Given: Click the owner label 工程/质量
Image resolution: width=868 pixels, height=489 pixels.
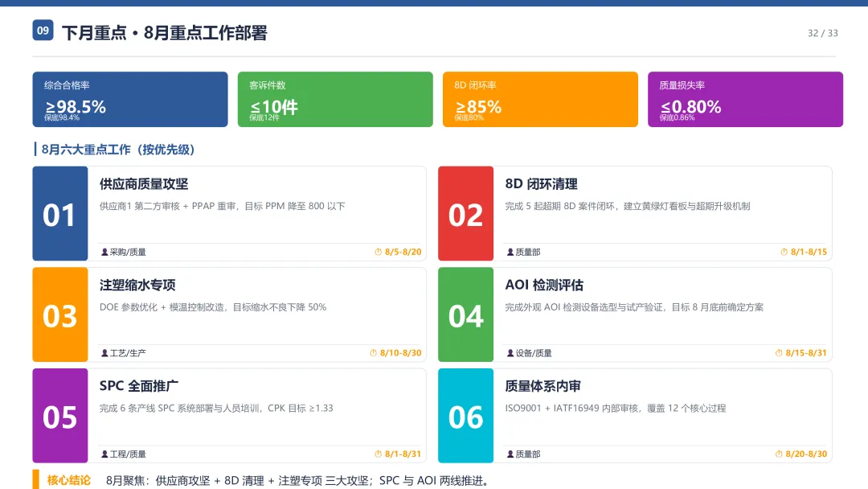Looking at the screenshot, I should [128, 454].
